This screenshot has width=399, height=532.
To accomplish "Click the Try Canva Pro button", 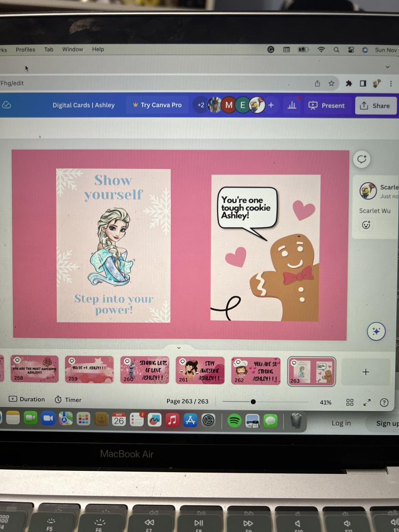I will 157,105.
